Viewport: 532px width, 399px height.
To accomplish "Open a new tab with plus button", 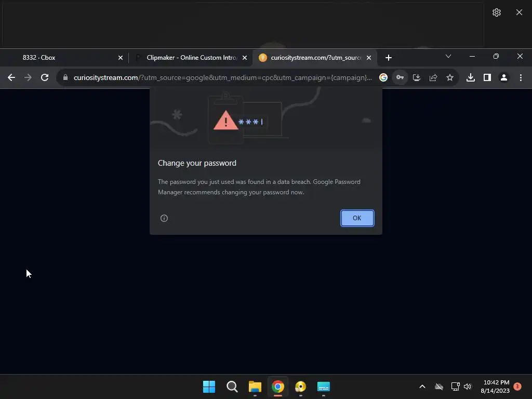I will click(389, 58).
